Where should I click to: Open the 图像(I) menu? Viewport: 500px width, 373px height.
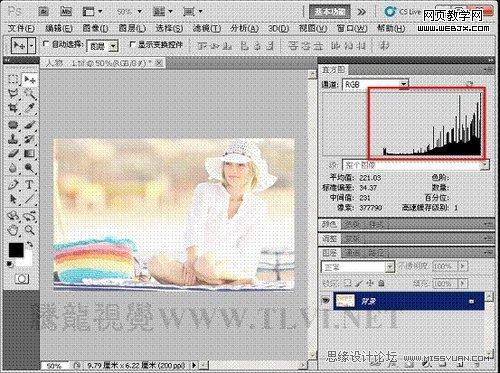point(95,28)
